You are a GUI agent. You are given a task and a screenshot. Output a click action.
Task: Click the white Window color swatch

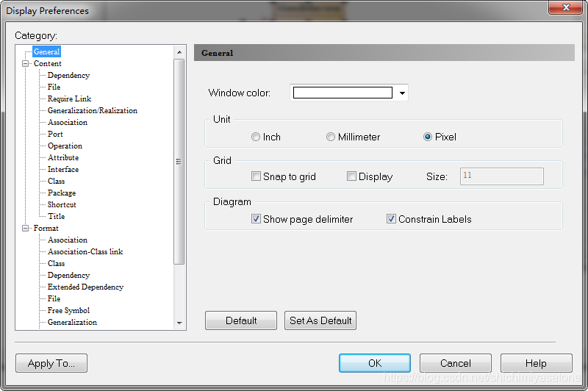343,93
